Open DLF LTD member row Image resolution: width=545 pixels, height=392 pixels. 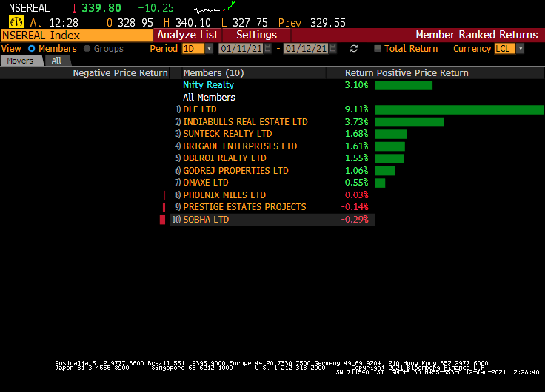(199, 109)
